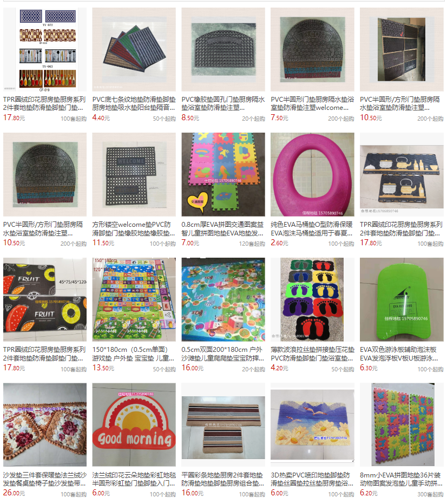Screen dimensions: 447x504
Task: Click the 3D seagull PVC printed mat image
Action: pos(312,424)
